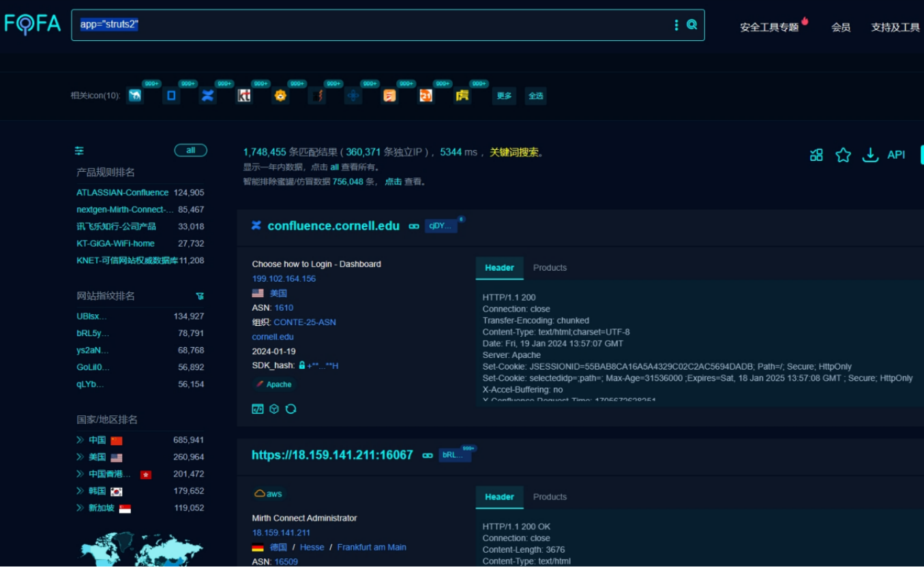924x574 pixels.
Task: Filter by nextgen-Mirth-Connect product
Action: 125,210
